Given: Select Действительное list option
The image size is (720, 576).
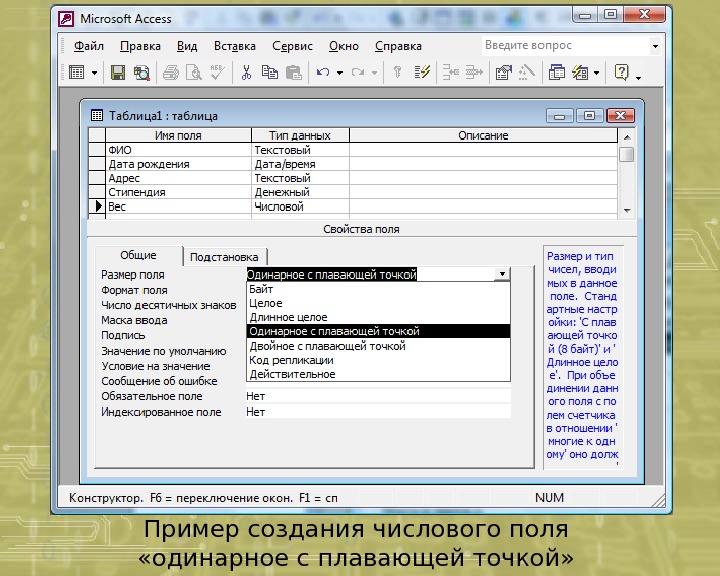Looking at the screenshot, I should pyautogui.click(x=378, y=374).
